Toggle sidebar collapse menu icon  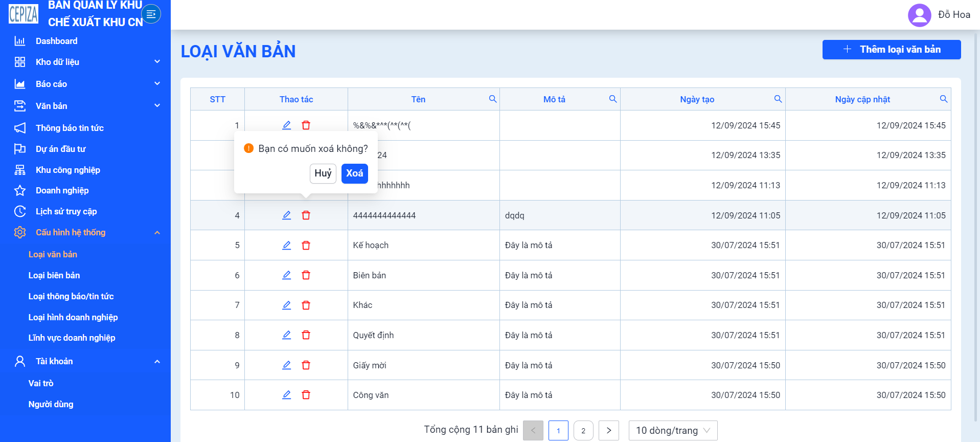(151, 14)
